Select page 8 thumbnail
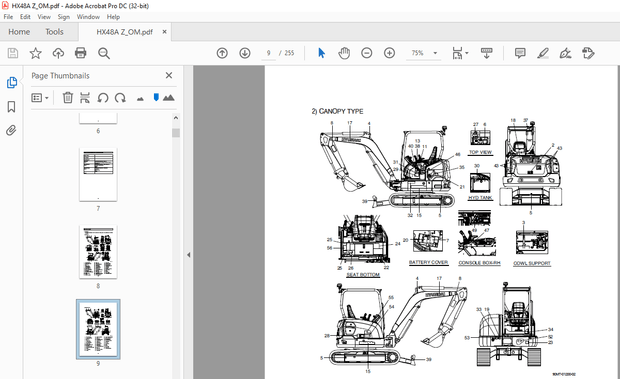 [x=98, y=252]
